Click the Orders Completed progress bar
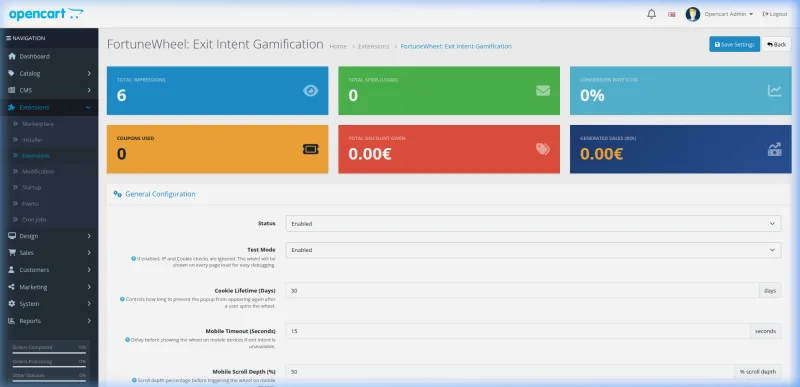 [49, 352]
